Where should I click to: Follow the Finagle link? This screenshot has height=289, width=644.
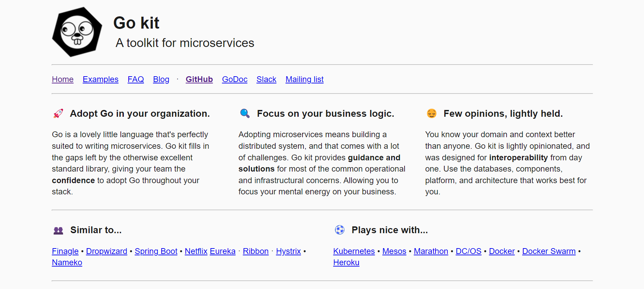click(65, 251)
